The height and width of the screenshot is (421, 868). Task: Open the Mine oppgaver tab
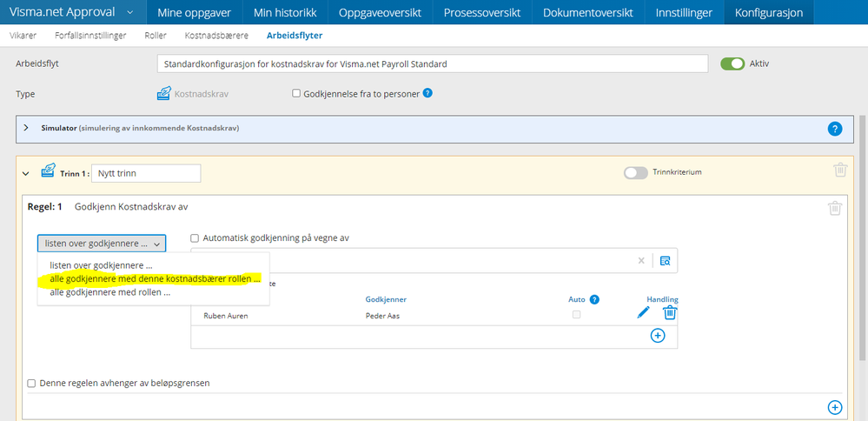(x=195, y=12)
